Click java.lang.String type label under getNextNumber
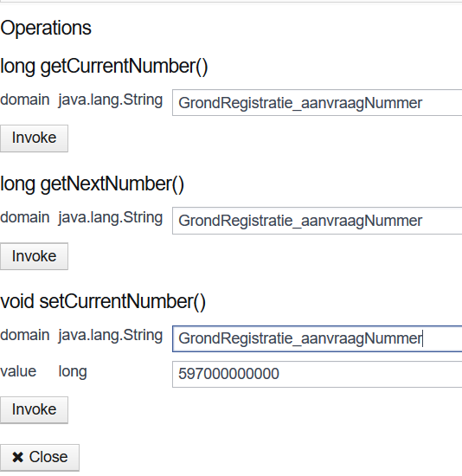 pos(111,218)
